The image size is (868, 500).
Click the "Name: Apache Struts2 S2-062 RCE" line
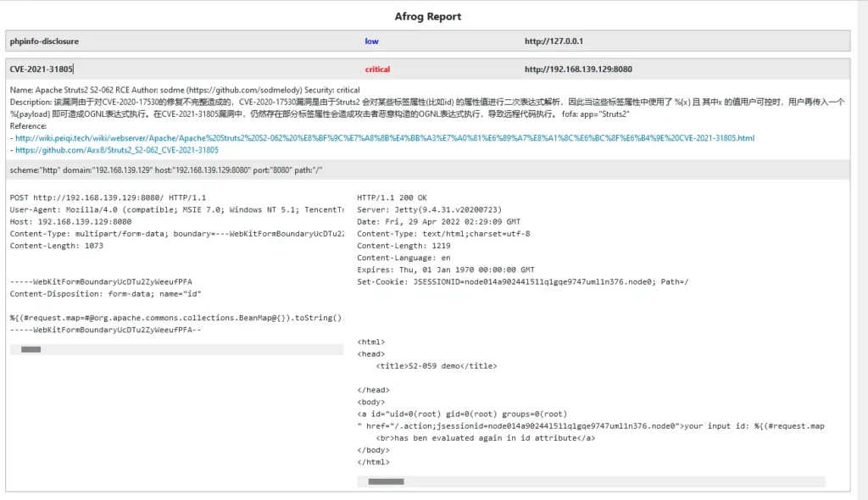coord(185,90)
